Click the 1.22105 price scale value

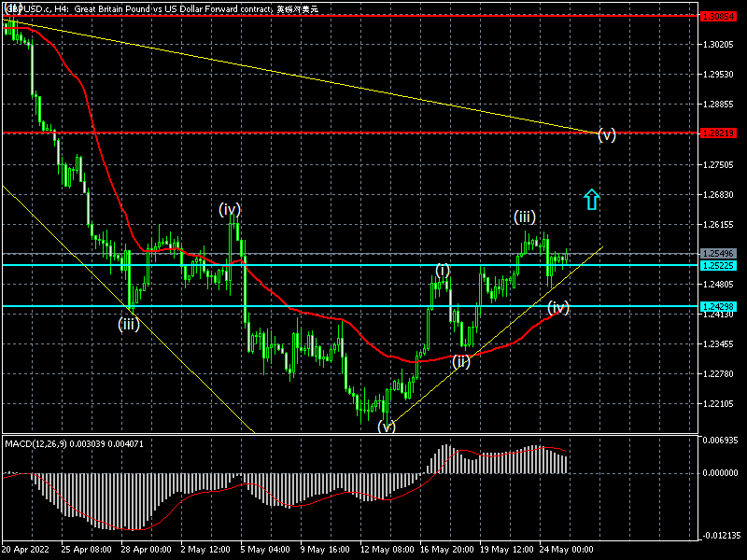[x=718, y=404]
